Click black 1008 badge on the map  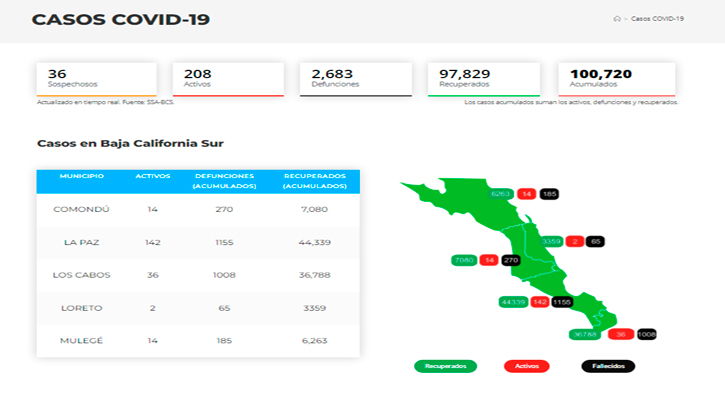point(647,334)
